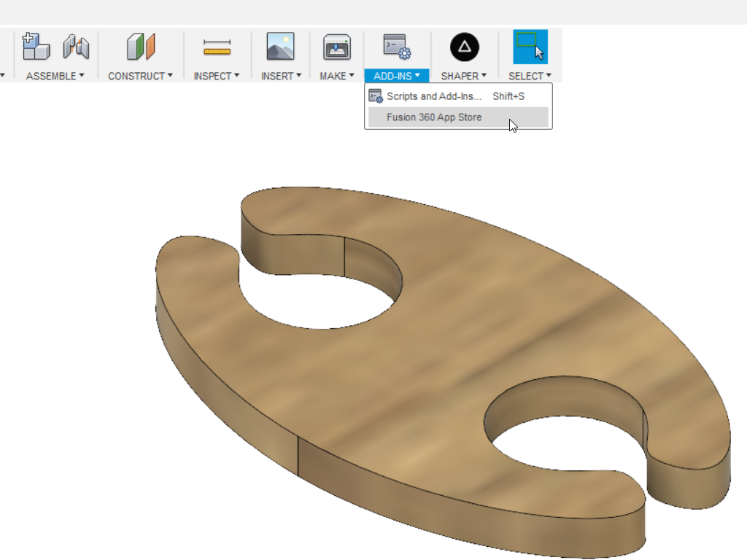Click the Insert image icon

coord(281,46)
